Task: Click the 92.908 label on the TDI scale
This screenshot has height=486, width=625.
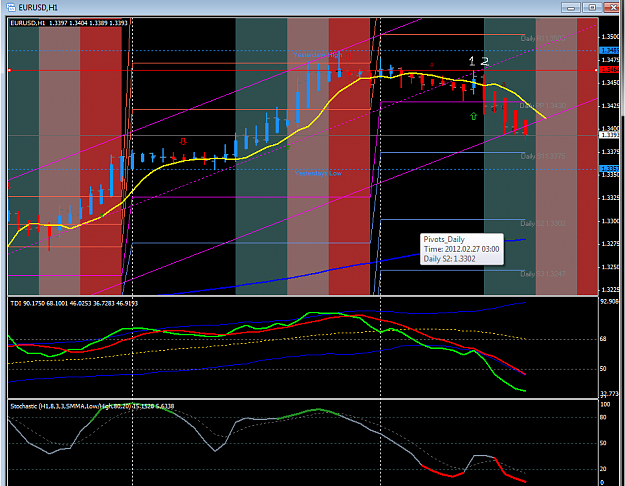Action: [609, 301]
